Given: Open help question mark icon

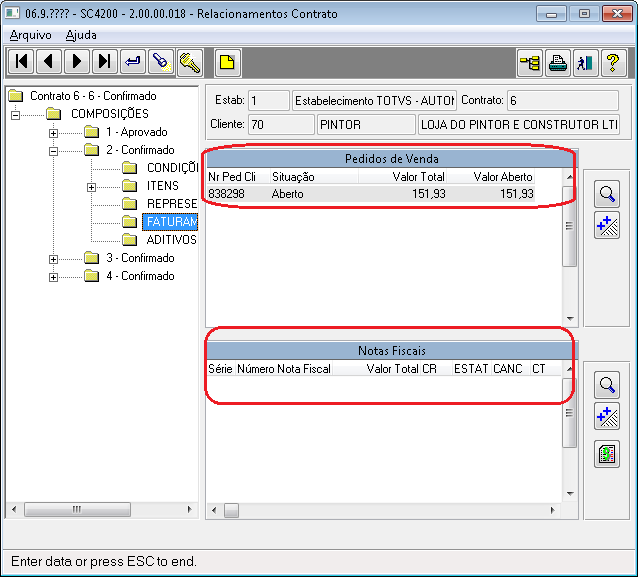Looking at the screenshot, I should click(613, 63).
